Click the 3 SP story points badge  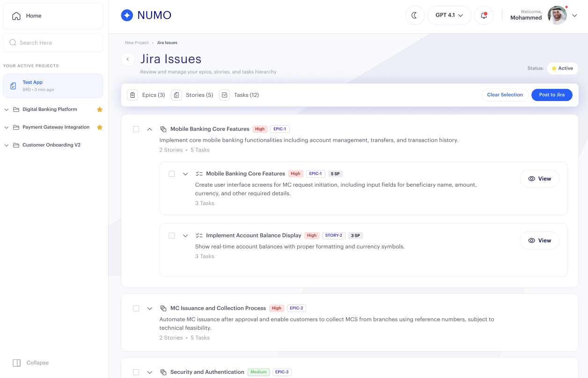[356, 236]
